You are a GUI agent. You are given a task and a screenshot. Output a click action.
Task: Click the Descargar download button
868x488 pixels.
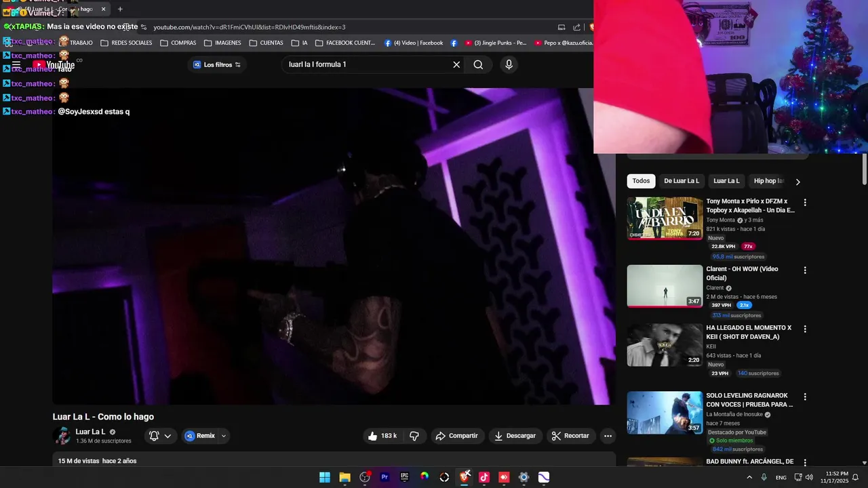tap(515, 436)
